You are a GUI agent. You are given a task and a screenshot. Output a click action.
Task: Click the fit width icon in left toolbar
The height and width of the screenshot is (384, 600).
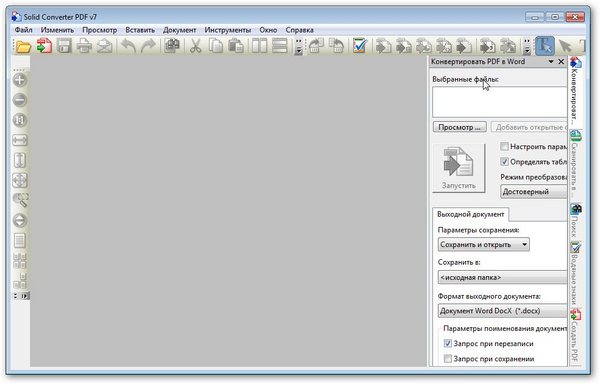[20, 140]
